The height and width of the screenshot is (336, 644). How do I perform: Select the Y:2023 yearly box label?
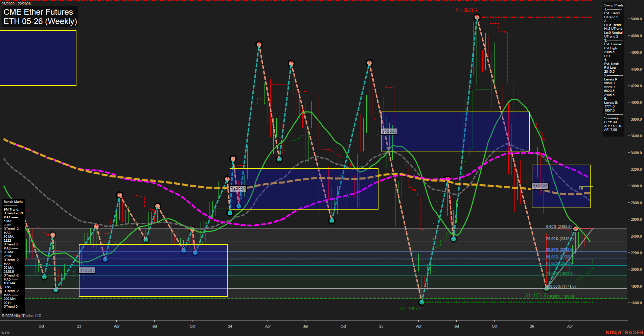(87, 270)
